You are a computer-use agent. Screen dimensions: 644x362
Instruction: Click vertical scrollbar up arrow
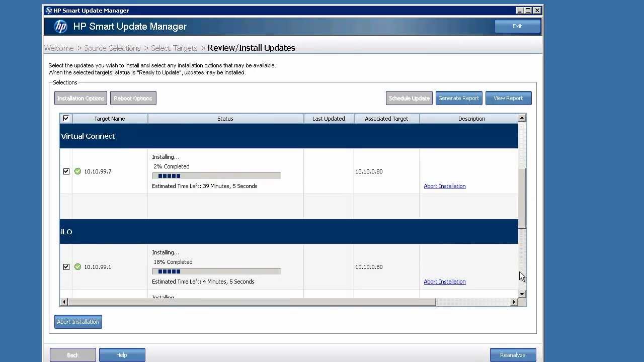tap(522, 118)
